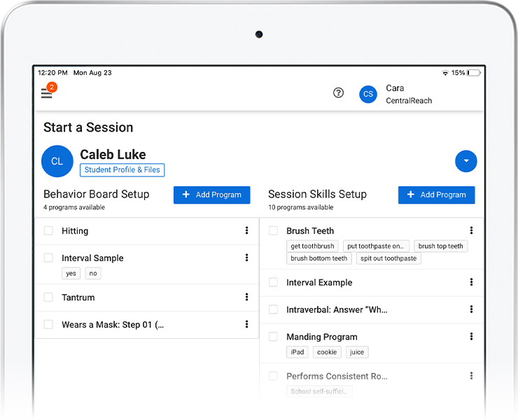Click the 12:20 PM clock in status bar

tap(52, 73)
